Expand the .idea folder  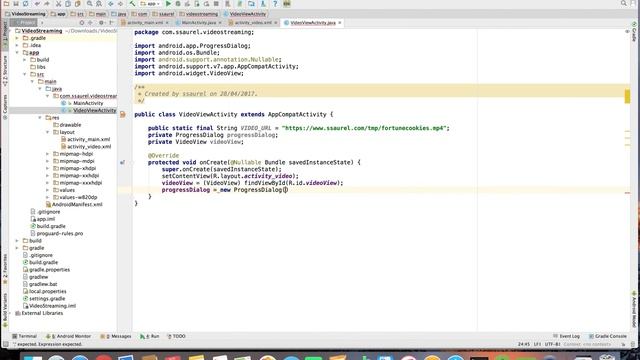coord(18,45)
